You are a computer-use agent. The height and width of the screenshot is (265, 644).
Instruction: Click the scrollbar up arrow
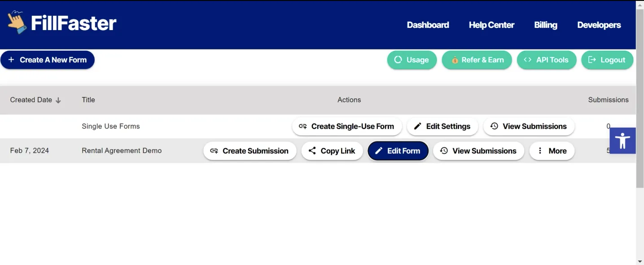[640, 4]
